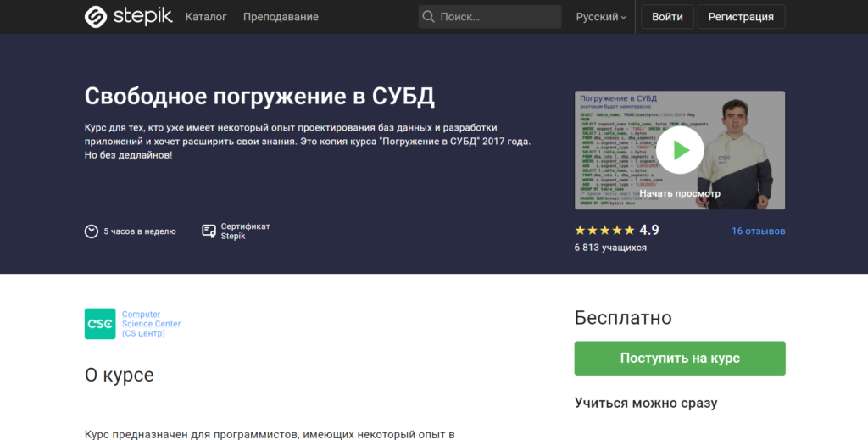Click the certificate icon next to Сертификат
The width and height of the screenshot is (868, 440).
click(209, 231)
